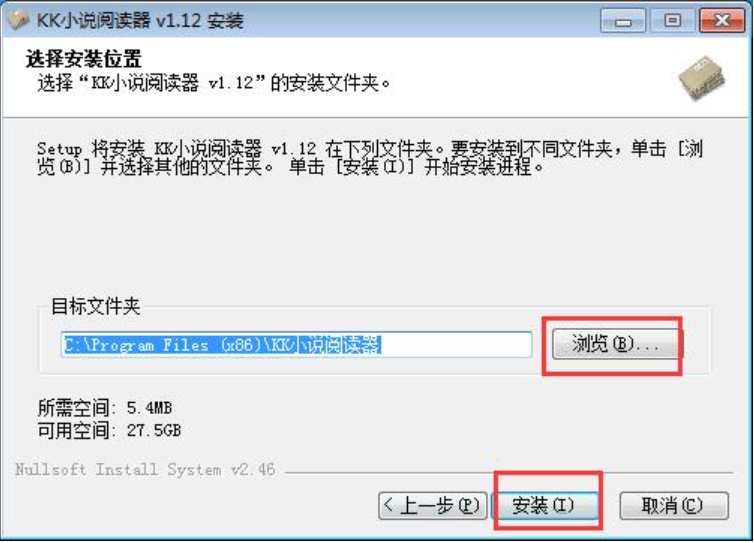Click the separator line beside Nullsoft label
The width and height of the screenshot is (754, 543).
point(509,472)
